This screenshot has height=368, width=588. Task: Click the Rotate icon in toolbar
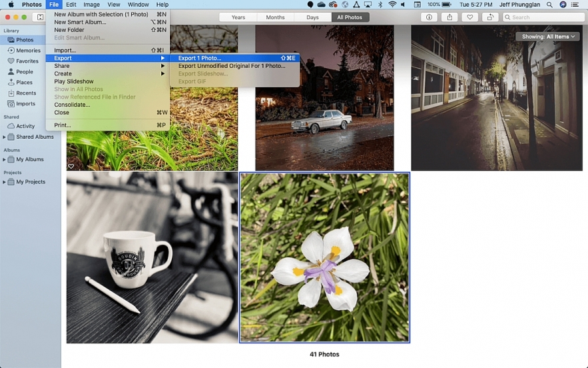[490, 17]
